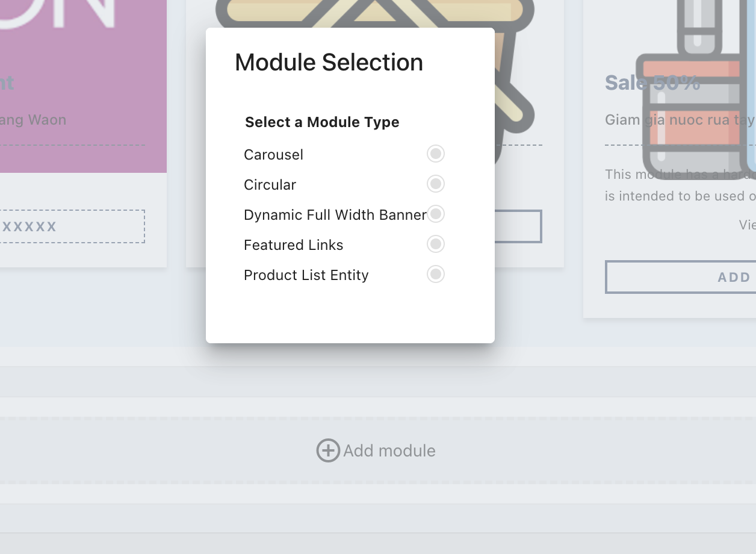Select the Product List Entity radio
756x554 pixels.
pyautogui.click(x=436, y=274)
